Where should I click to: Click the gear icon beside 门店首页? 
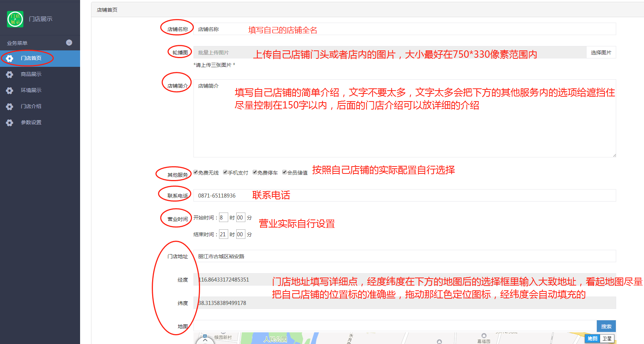10,58
